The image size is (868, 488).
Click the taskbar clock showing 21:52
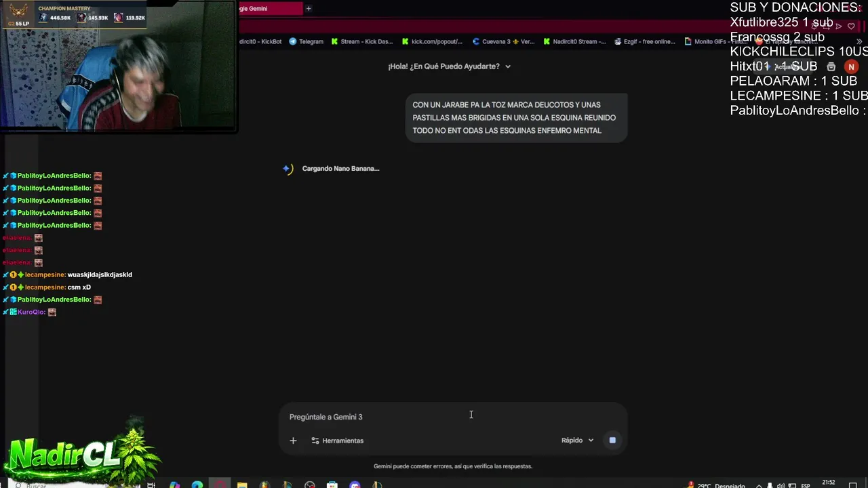click(829, 483)
